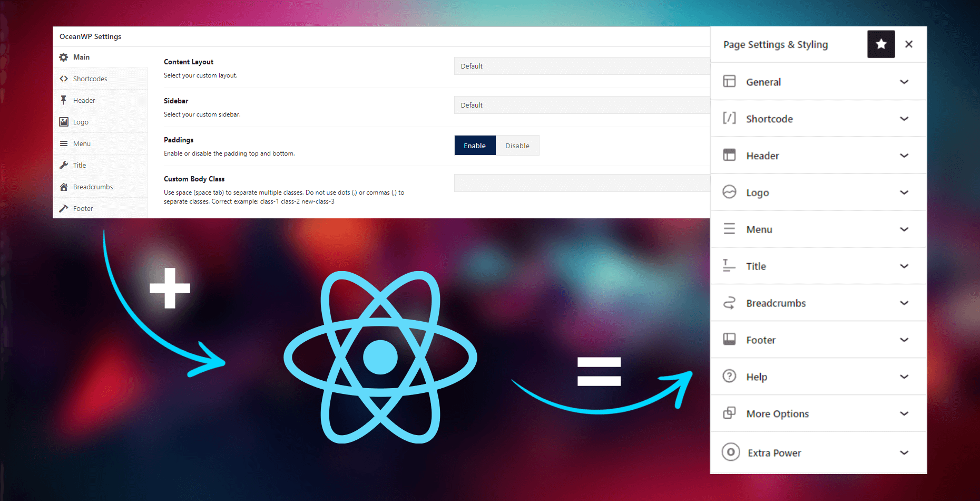The image size is (980, 501).
Task: Select the Shortcodes tab in OceanWP Settings
Action: click(x=101, y=79)
